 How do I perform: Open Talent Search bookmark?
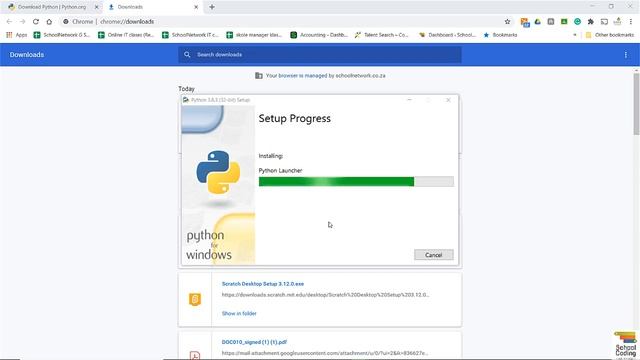[x=381, y=35]
